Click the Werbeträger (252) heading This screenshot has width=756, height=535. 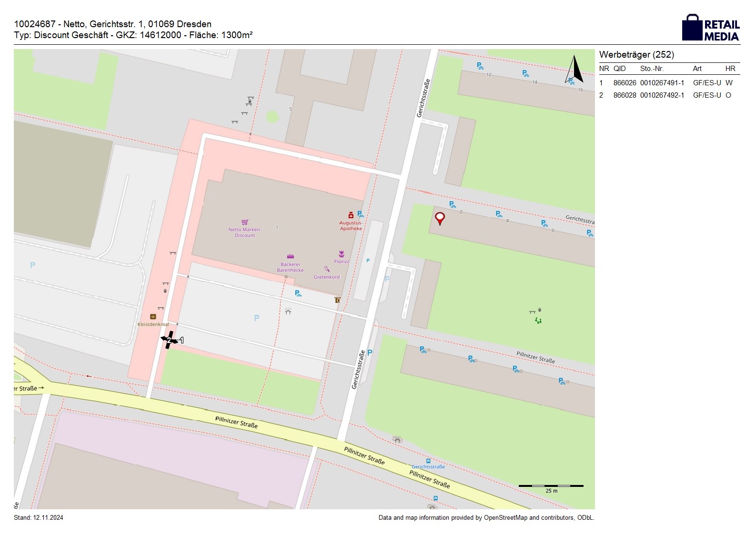point(636,55)
